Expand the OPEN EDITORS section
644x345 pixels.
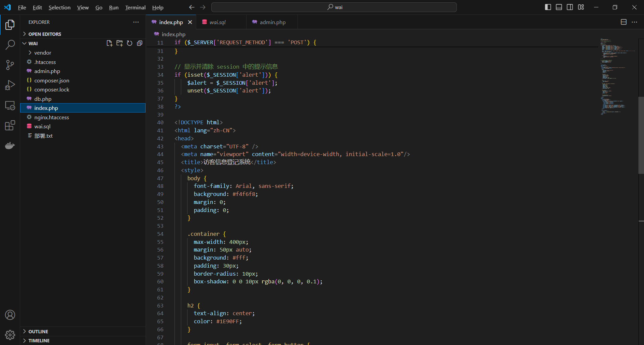coord(83,34)
